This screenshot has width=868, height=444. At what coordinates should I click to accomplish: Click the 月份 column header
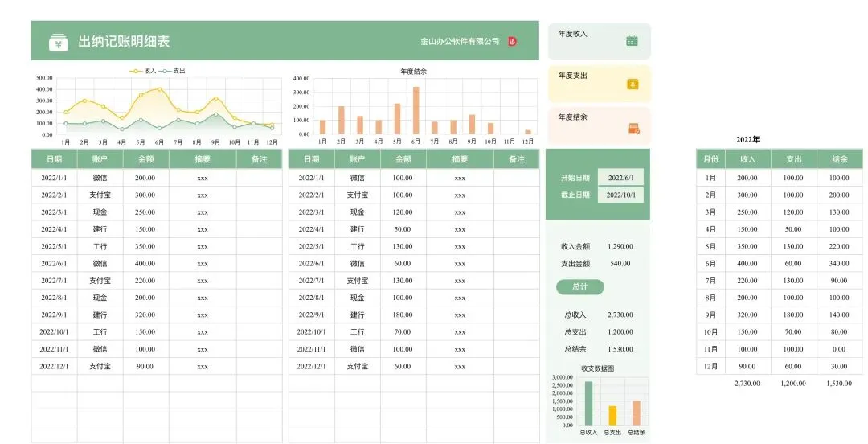point(710,159)
